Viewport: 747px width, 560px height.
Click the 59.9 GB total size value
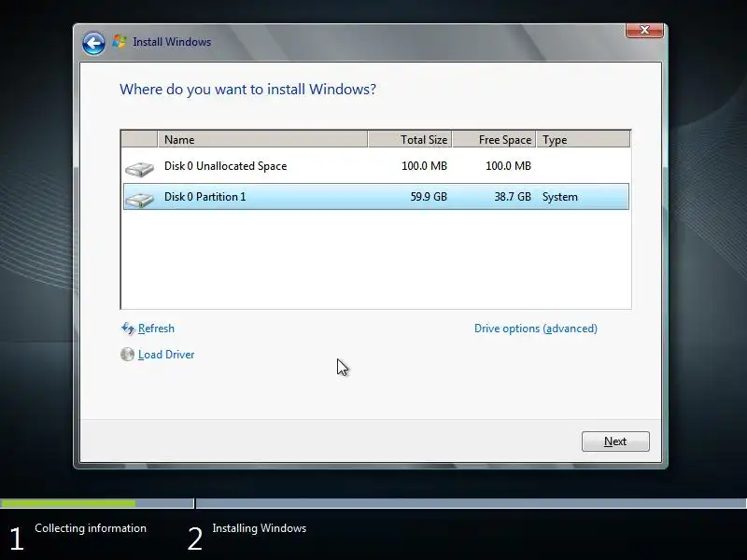tap(429, 197)
